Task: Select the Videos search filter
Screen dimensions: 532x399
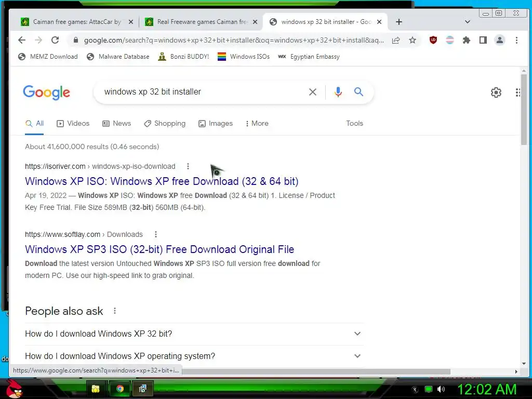Action: click(x=73, y=124)
